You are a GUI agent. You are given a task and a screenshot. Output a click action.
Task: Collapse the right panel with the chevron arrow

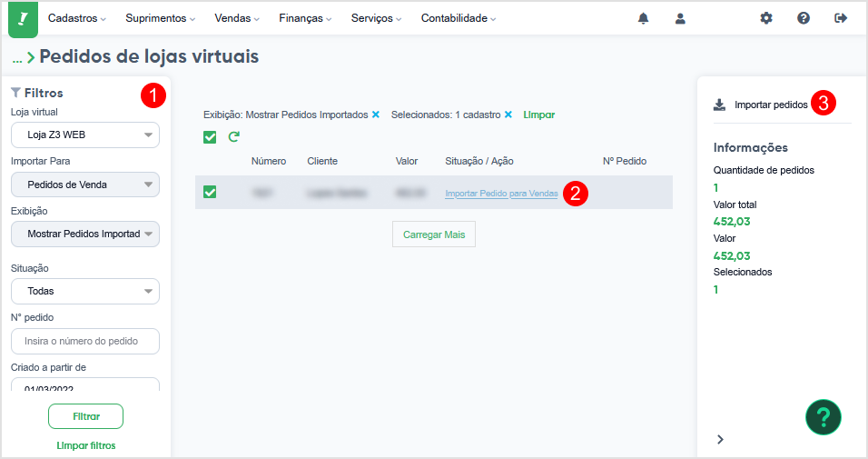click(720, 439)
